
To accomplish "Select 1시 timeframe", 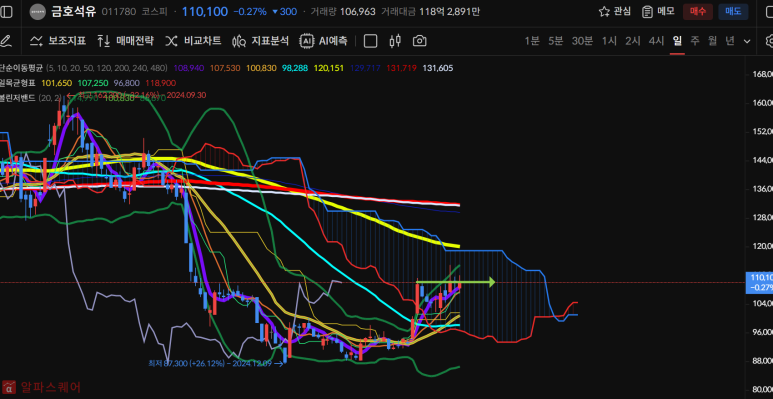I will tap(609, 41).
